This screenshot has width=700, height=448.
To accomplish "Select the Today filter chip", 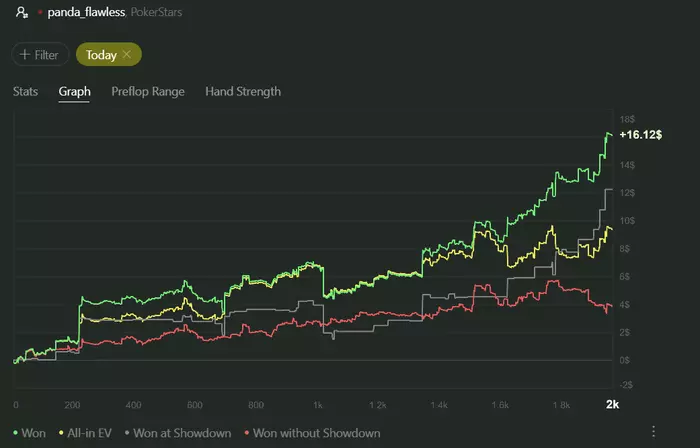I will pos(101,54).
